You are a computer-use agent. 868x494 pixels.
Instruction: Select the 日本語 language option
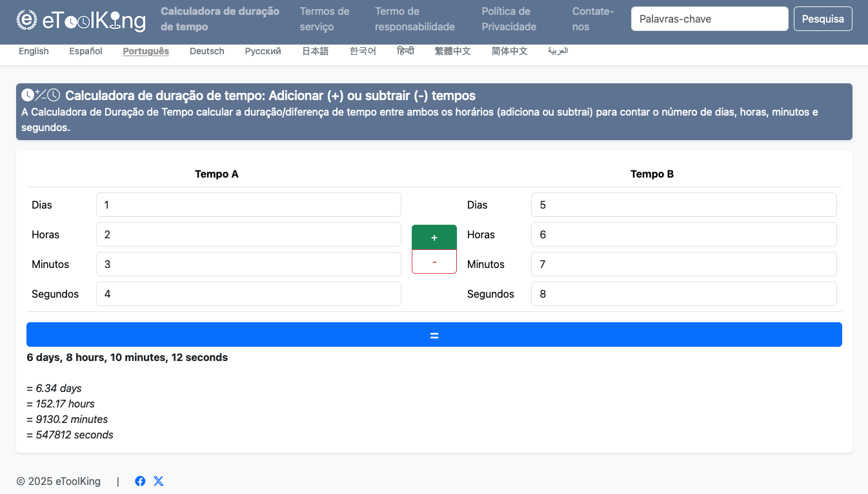pyautogui.click(x=315, y=51)
